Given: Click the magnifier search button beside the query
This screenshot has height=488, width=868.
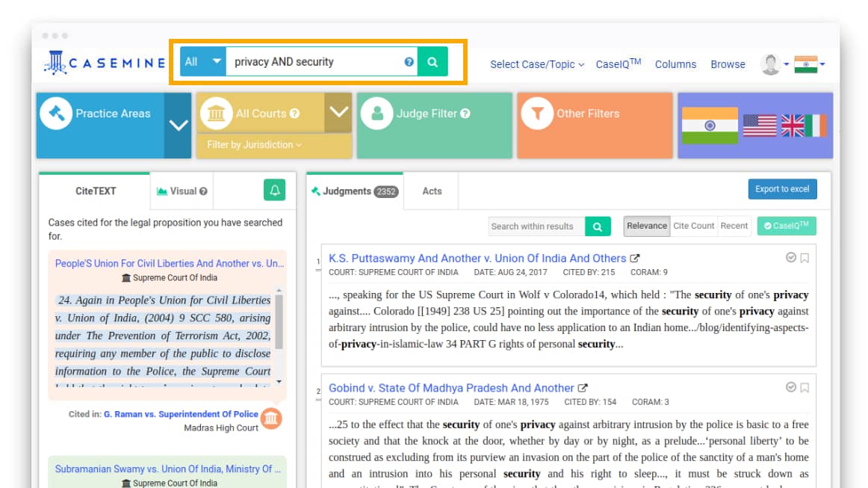Looking at the screenshot, I should click(x=433, y=62).
